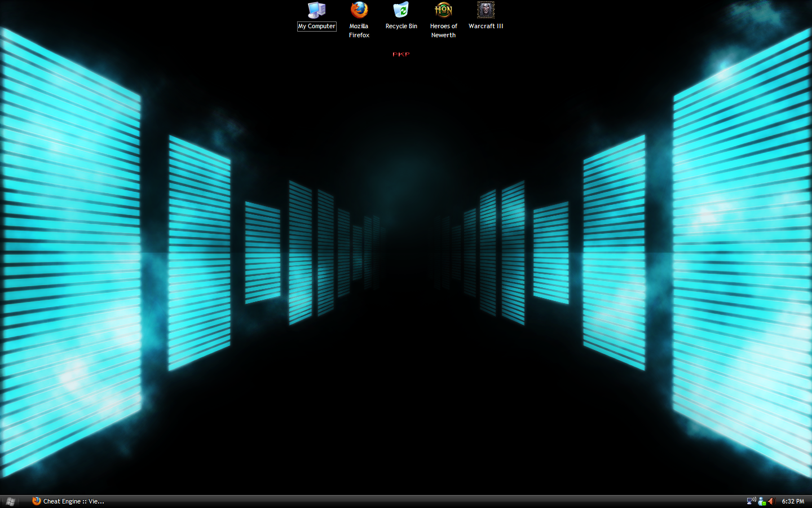This screenshot has width=812, height=508.
Task: Select the My Computer desktop icon
Action: [x=316, y=10]
